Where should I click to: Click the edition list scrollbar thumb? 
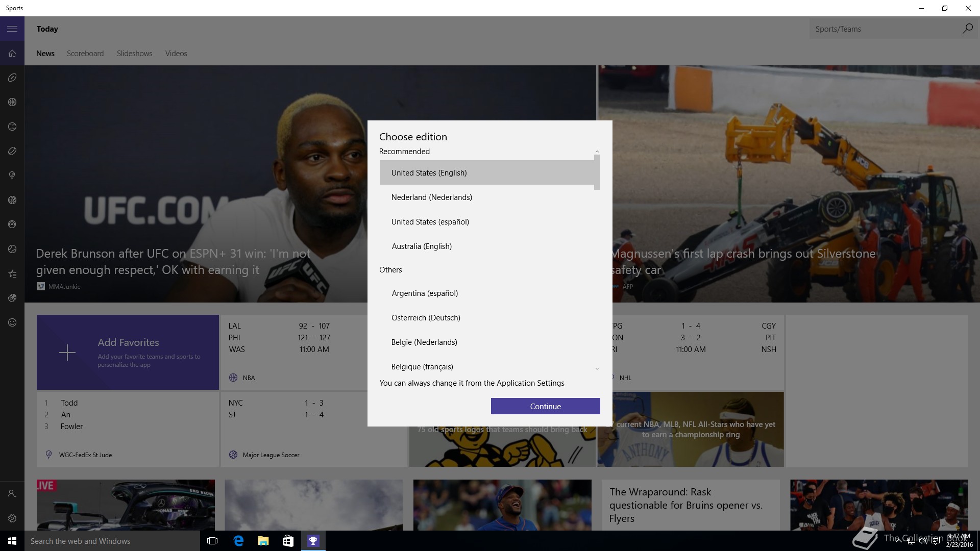point(597,172)
